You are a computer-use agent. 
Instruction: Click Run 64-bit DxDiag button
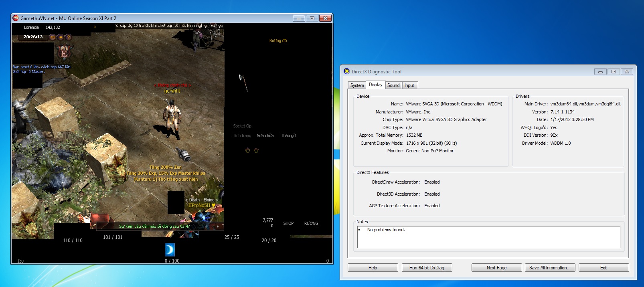coord(427,268)
